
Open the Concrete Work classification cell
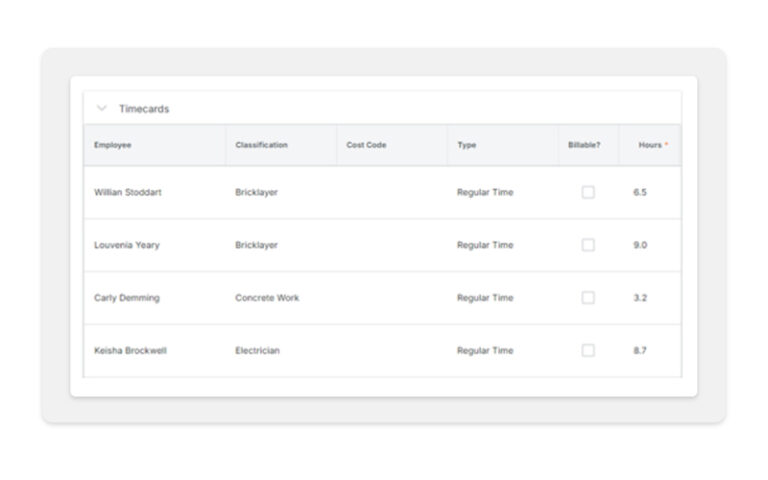(x=267, y=298)
